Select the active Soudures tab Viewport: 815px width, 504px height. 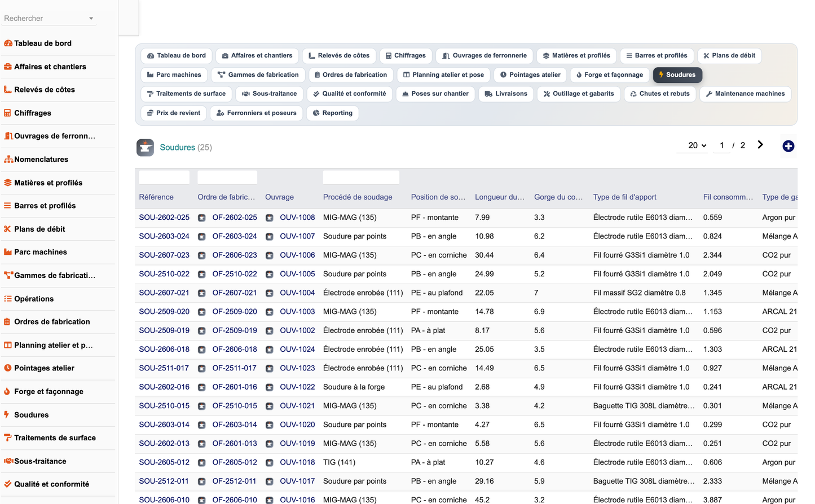pyautogui.click(x=677, y=75)
